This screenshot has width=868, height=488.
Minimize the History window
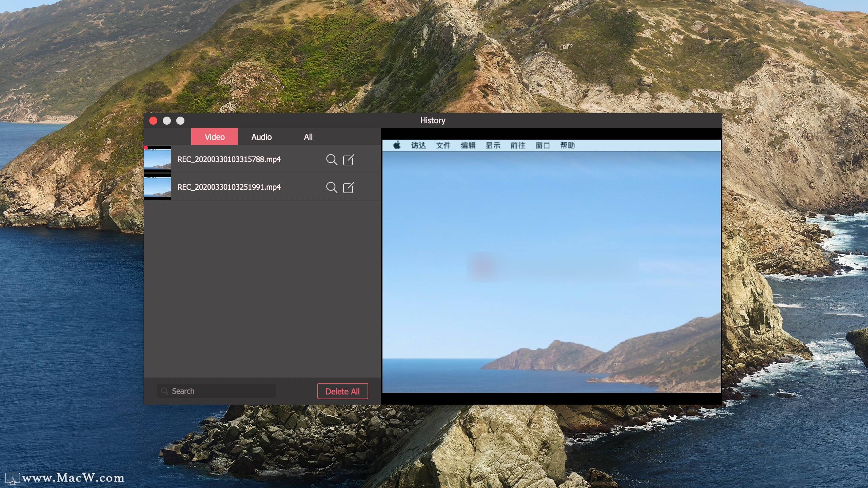tap(167, 121)
